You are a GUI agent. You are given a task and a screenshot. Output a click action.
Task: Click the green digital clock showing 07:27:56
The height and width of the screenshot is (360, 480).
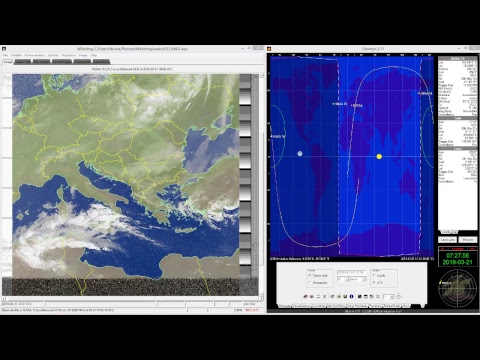click(457, 256)
